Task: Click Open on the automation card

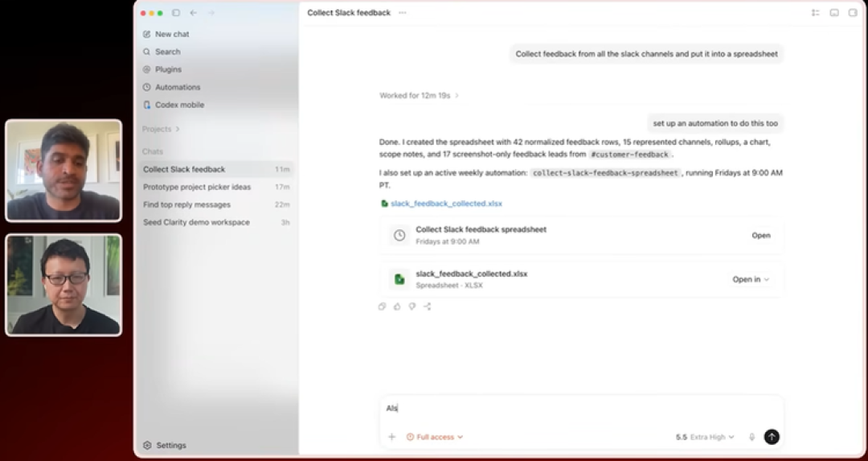Action: 760,236
